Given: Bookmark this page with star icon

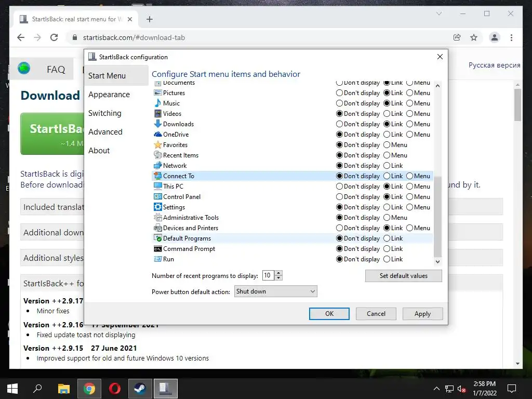Looking at the screenshot, I should pos(474,37).
